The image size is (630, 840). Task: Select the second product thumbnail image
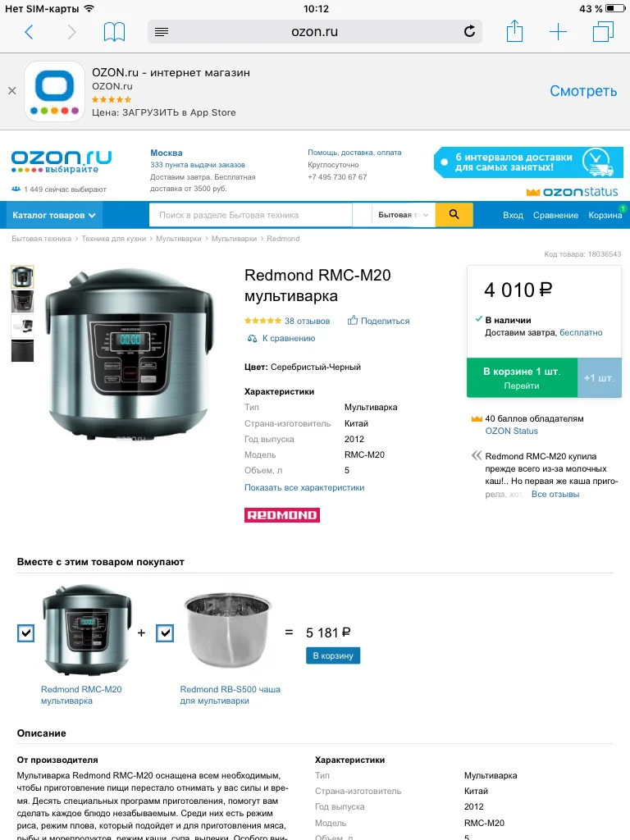pyautogui.click(x=22, y=301)
